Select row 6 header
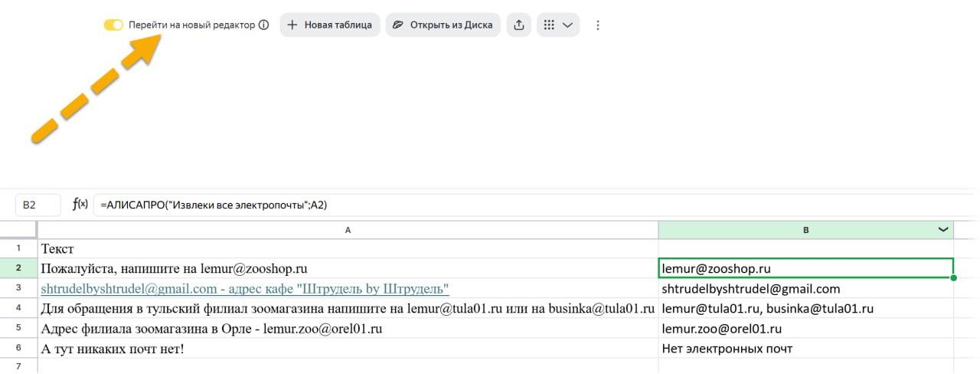Viewport: 980px width, 374px height. pyautogui.click(x=18, y=348)
